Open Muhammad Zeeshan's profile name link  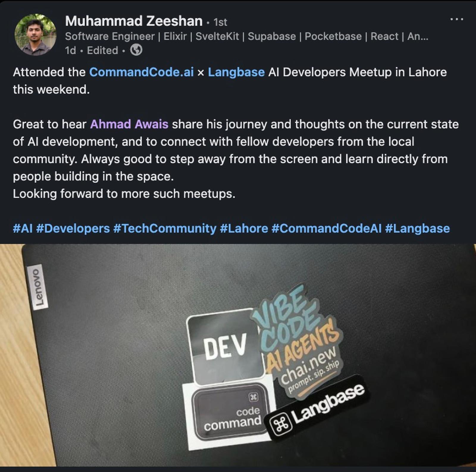(134, 21)
